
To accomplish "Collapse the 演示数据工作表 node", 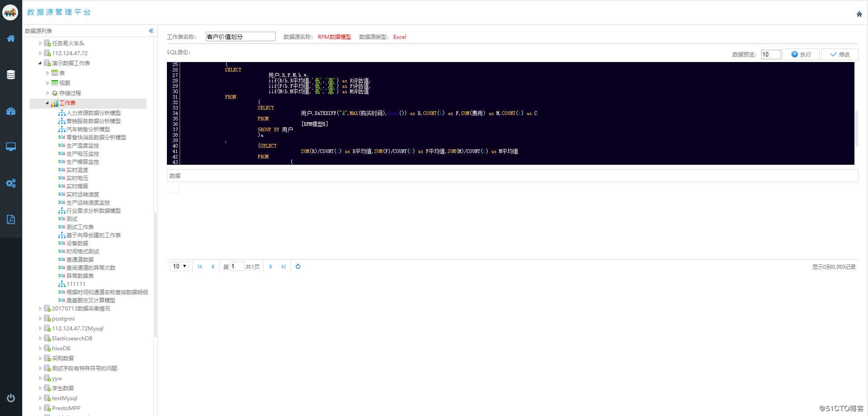I will 40,63.
